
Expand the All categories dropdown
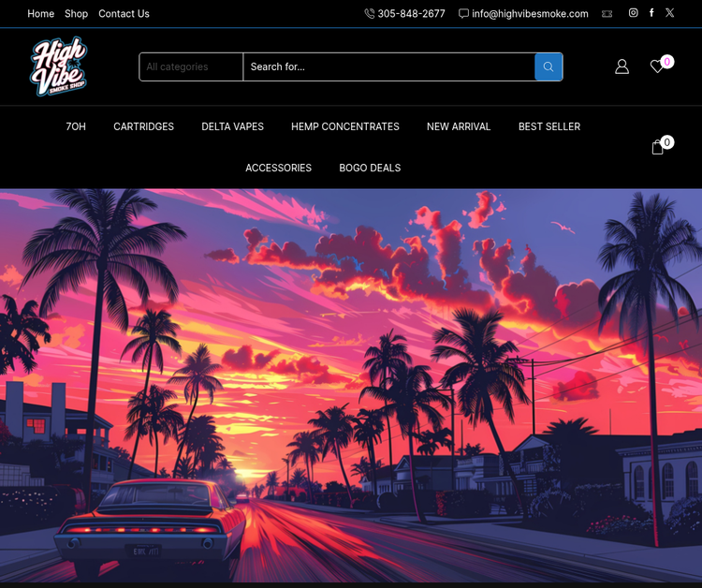tap(191, 66)
